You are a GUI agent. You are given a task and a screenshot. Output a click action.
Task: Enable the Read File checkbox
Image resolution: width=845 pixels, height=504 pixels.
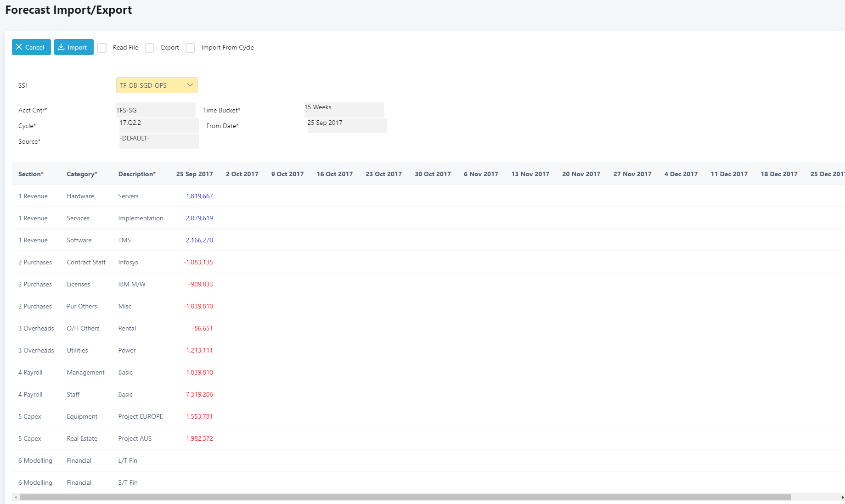pyautogui.click(x=102, y=48)
